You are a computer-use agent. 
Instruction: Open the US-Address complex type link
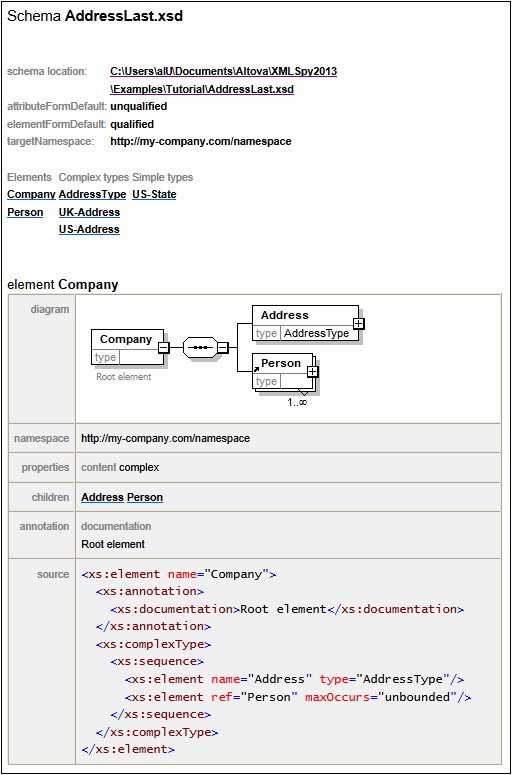coord(89,229)
